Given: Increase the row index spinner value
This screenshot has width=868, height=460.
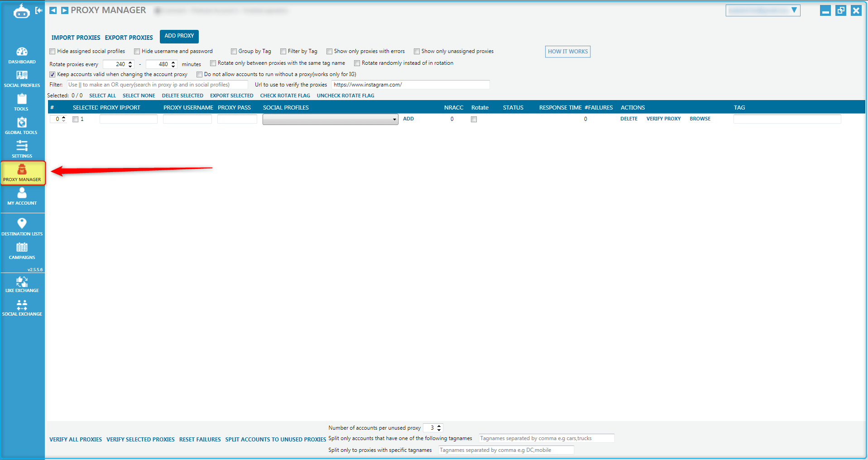Looking at the screenshot, I should [x=63, y=117].
